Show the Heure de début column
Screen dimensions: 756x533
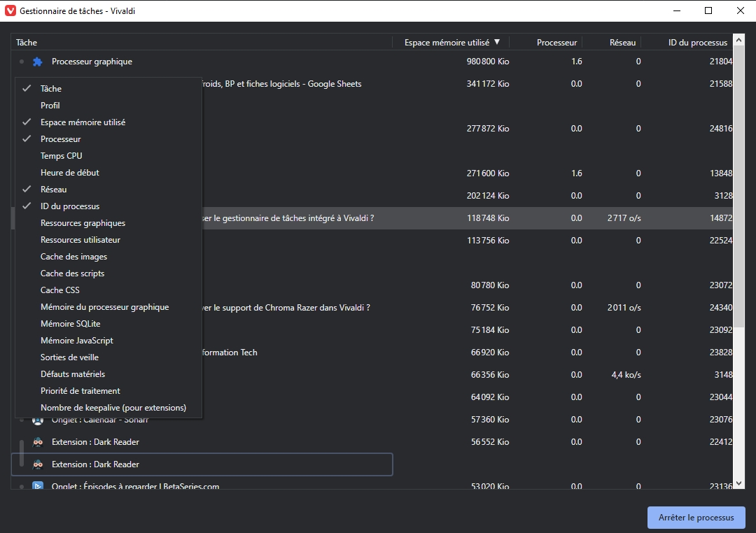click(108, 173)
